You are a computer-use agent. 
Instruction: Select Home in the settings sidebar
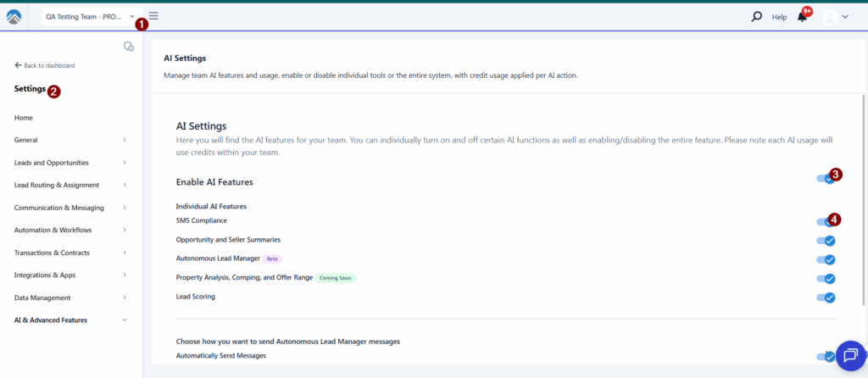(24, 118)
